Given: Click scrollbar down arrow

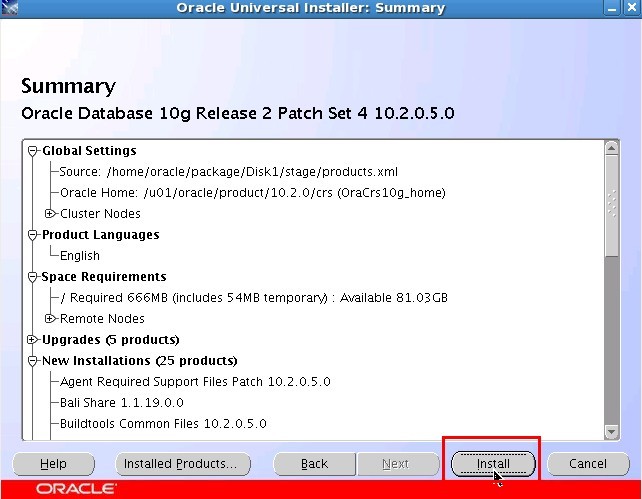Looking at the screenshot, I should [x=612, y=431].
